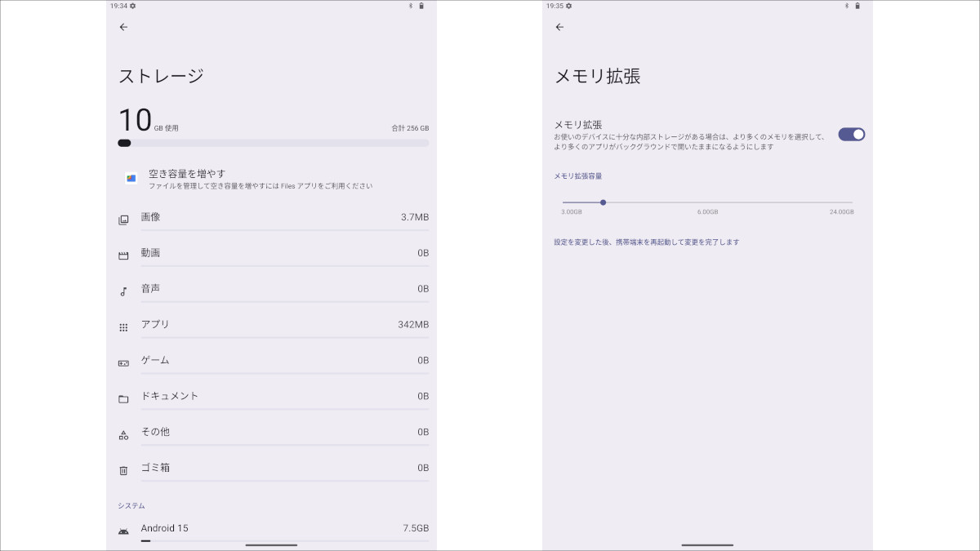Select the ゲーム (Games) category icon
980x551 pixels.
(123, 360)
